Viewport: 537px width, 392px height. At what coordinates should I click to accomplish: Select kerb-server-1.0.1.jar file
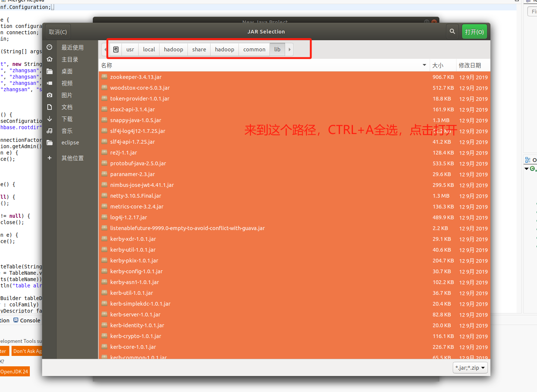pyautogui.click(x=294, y=315)
